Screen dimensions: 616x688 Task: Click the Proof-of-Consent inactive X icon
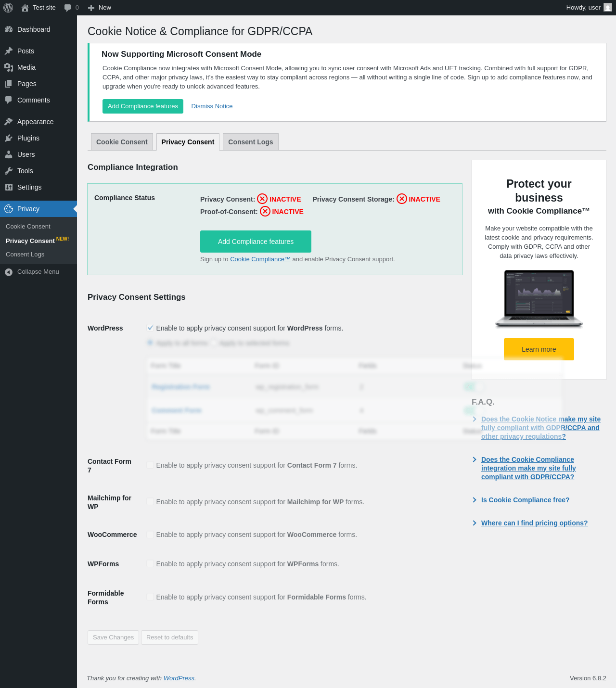tap(265, 211)
